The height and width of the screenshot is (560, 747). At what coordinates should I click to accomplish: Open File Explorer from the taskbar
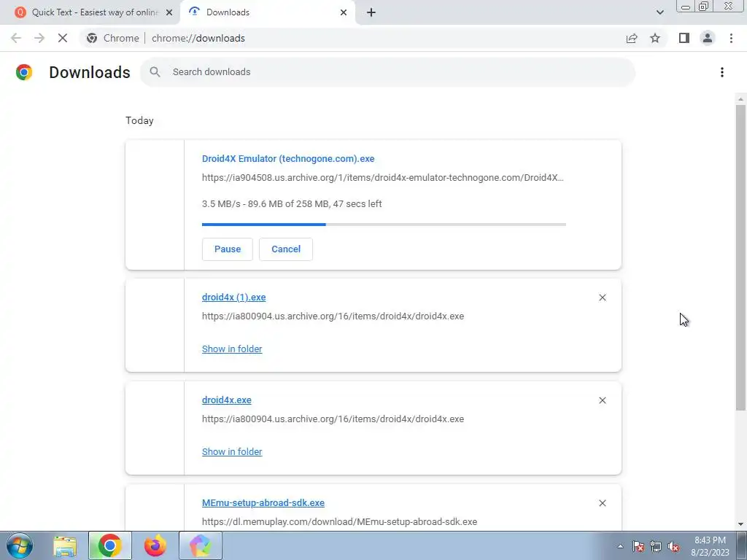coord(65,545)
